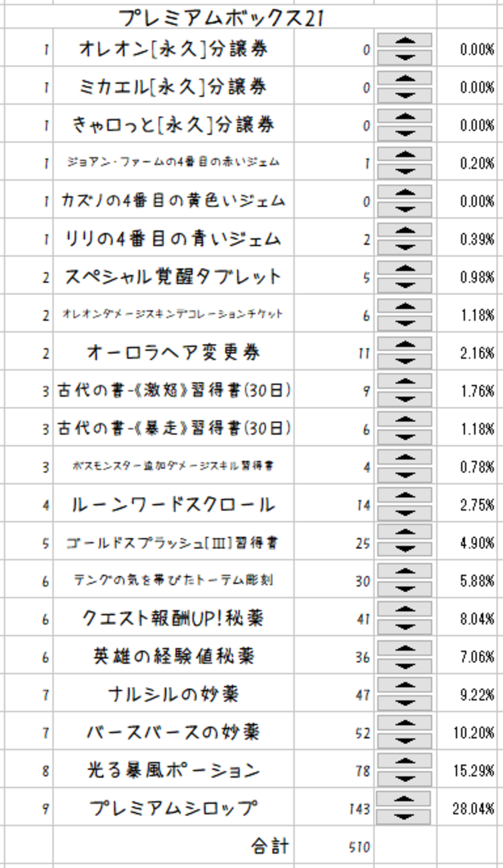This screenshot has width=503, height=868.
Task: Select the 合計 label cell
Action: pyautogui.click(x=173, y=846)
